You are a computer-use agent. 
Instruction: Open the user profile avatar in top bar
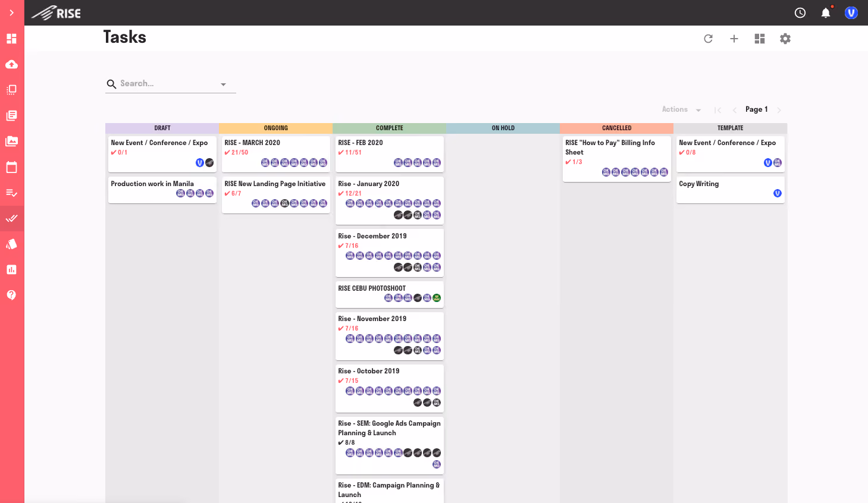click(x=851, y=12)
